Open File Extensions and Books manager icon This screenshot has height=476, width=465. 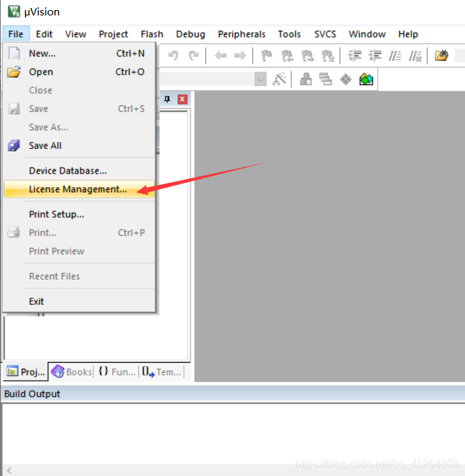306,79
